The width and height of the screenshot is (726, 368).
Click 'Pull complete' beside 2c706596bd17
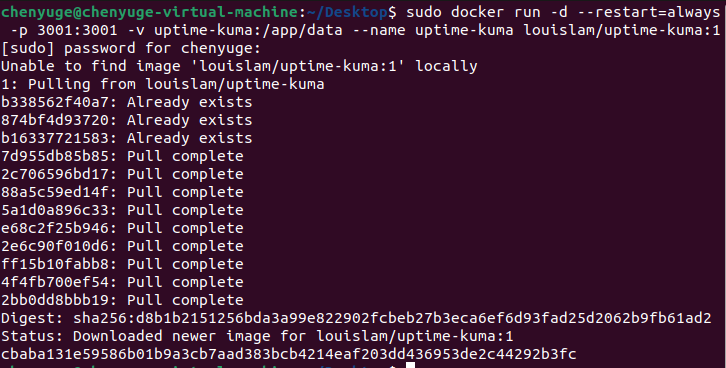click(x=185, y=175)
